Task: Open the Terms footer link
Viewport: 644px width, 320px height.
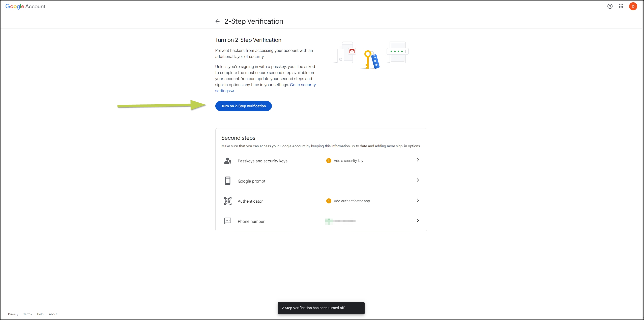Action: pyautogui.click(x=27, y=314)
